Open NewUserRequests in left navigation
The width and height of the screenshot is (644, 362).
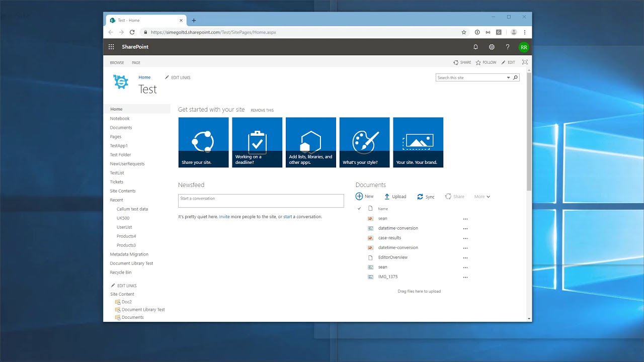click(127, 164)
